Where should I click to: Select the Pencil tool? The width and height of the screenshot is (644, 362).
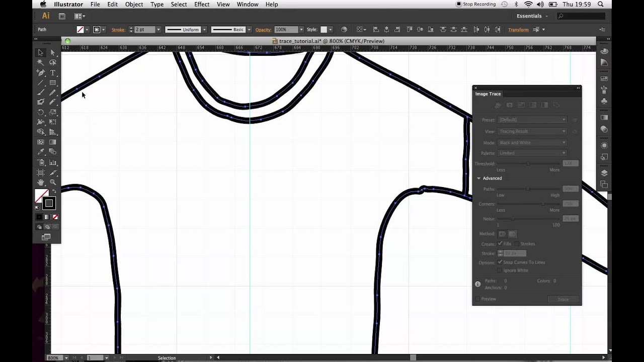[53, 92]
